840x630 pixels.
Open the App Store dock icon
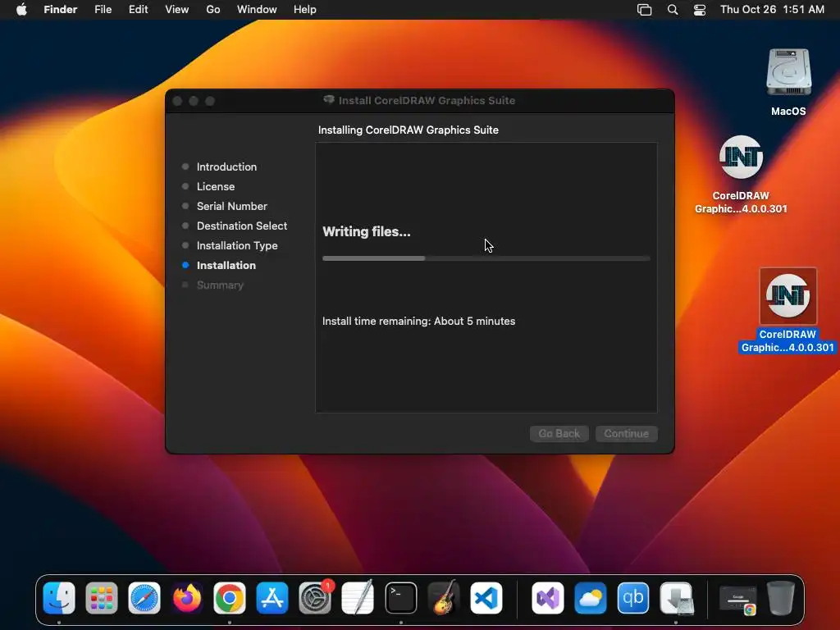pos(272,598)
